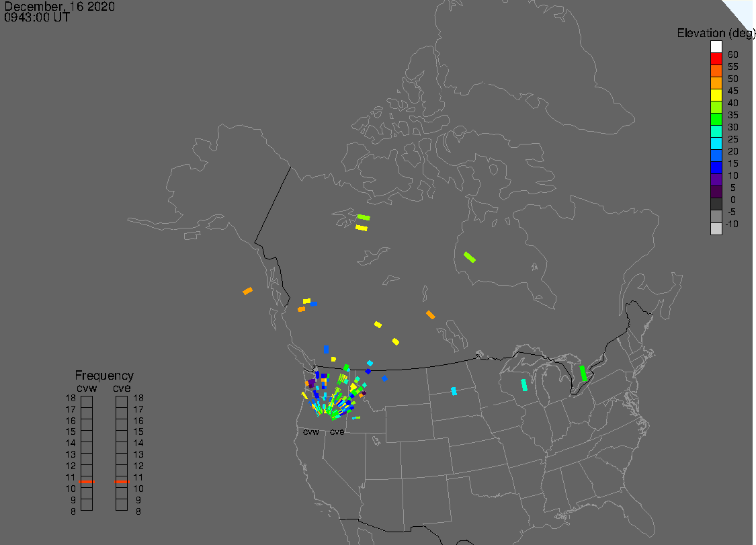The image size is (756, 545).
Task: Click the '14' label left of the cvw bar
Action: pos(71,443)
